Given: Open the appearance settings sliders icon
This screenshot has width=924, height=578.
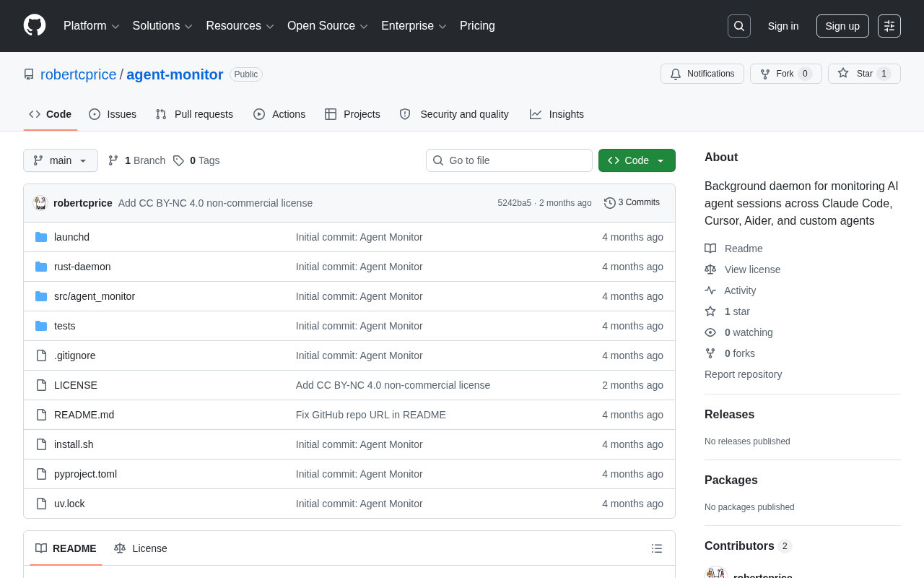Looking at the screenshot, I should tap(889, 26).
